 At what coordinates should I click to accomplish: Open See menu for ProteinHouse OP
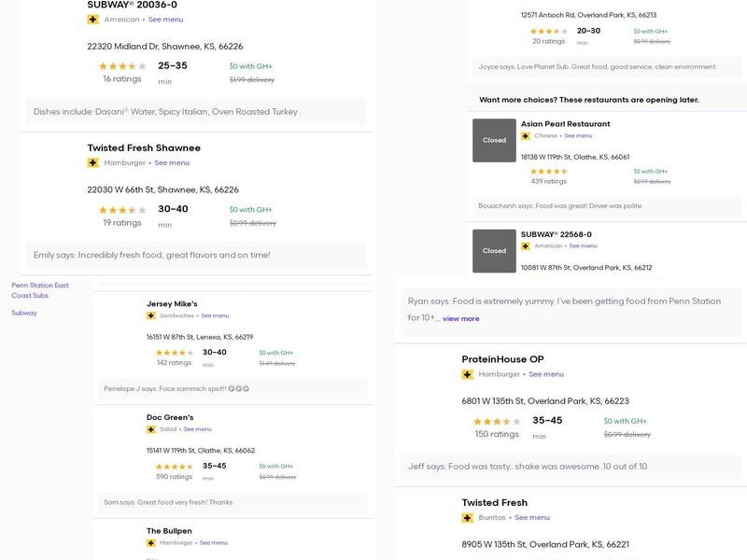coord(546,374)
